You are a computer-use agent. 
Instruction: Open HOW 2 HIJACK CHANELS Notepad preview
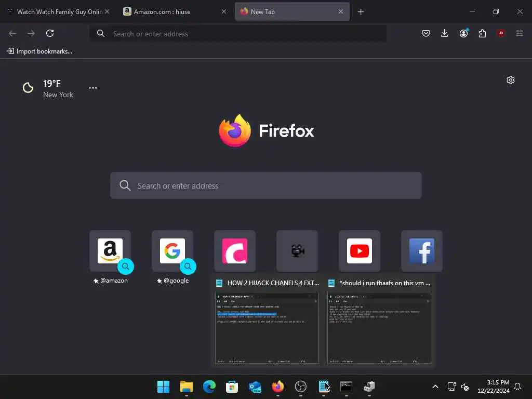267,321
